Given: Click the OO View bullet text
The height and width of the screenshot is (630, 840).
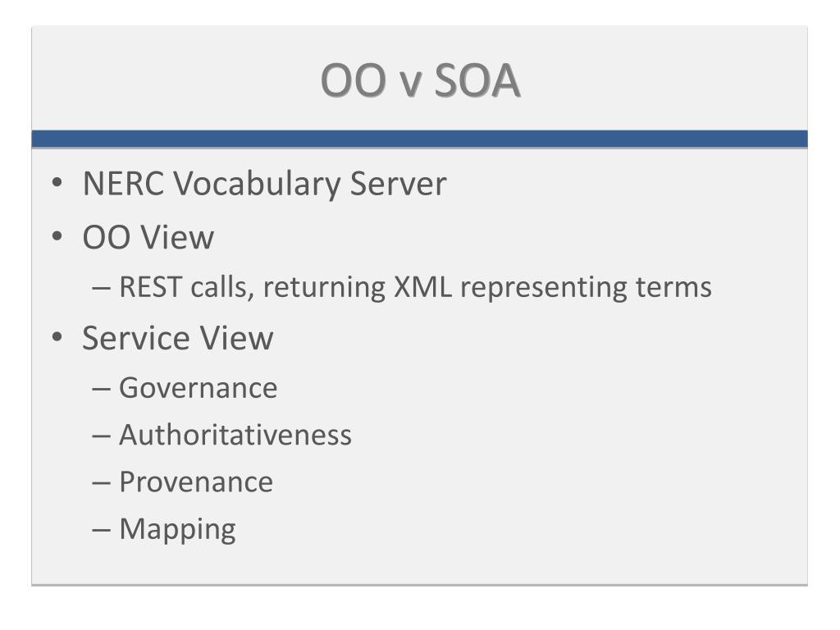Looking at the screenshot, I should [x=148, y=237].
